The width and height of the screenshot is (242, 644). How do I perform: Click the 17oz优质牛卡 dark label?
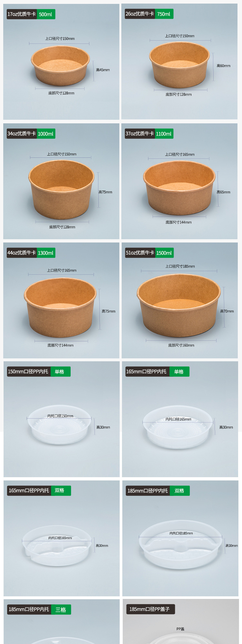click(x=22, y=14)
